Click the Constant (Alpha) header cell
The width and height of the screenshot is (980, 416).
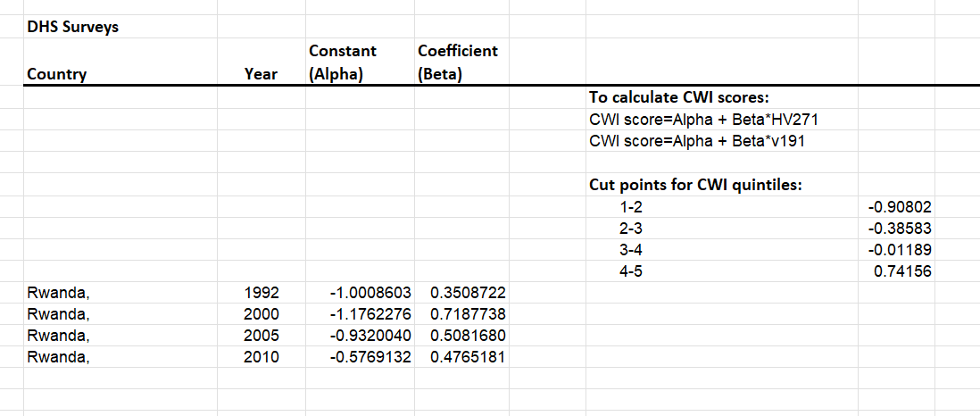coord(342,62)
